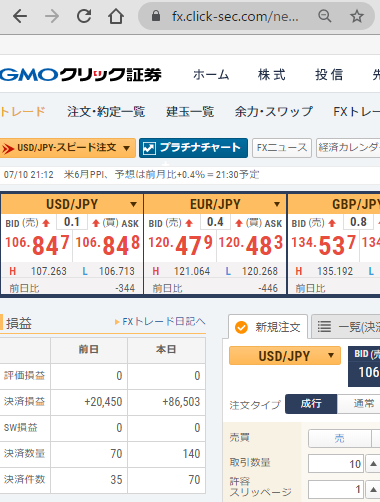The width and height of the screenshot is (380, 502).
Task: Click the padlock site security icon
Action: click(156, 16)
